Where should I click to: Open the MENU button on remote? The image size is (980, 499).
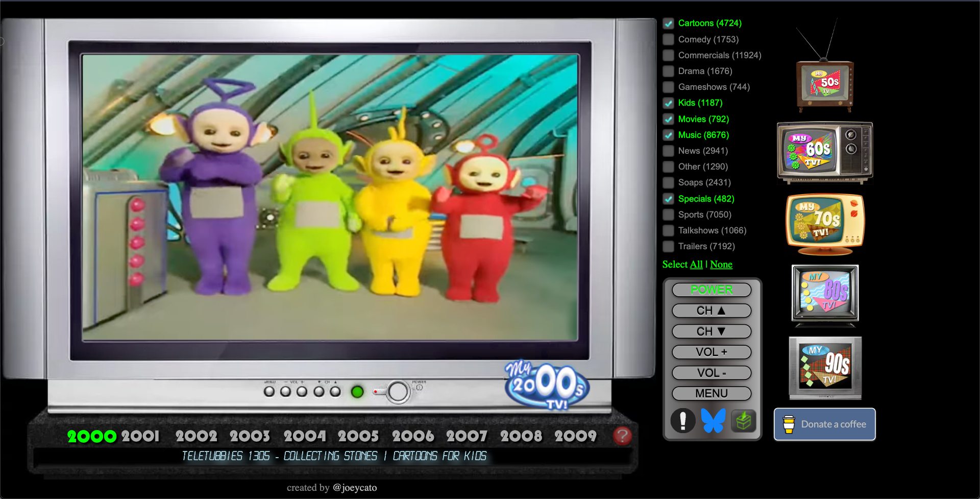[x=712, y=393]
